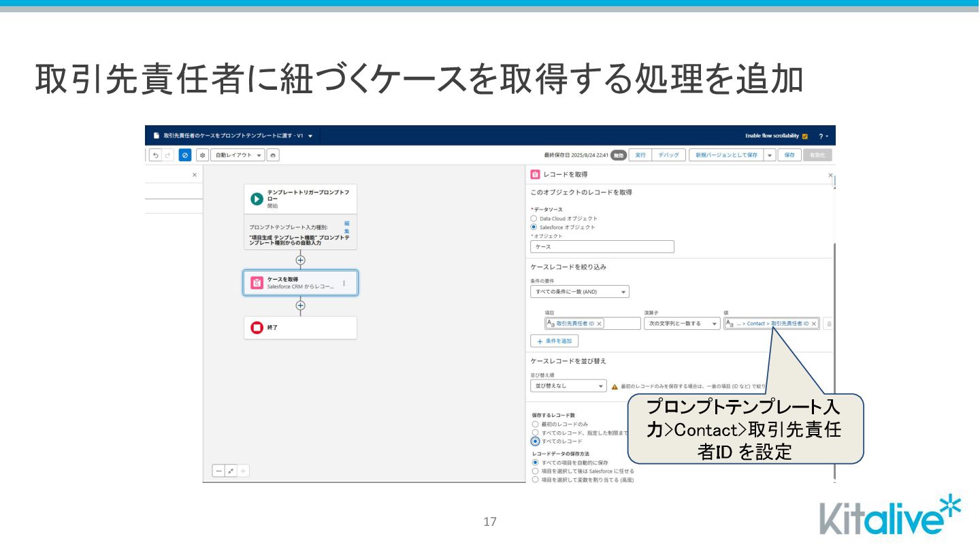Open the 自動レイアウト layout dropdown
The height and width of the screenshot is (551, 980).
[x=238, y=155]
